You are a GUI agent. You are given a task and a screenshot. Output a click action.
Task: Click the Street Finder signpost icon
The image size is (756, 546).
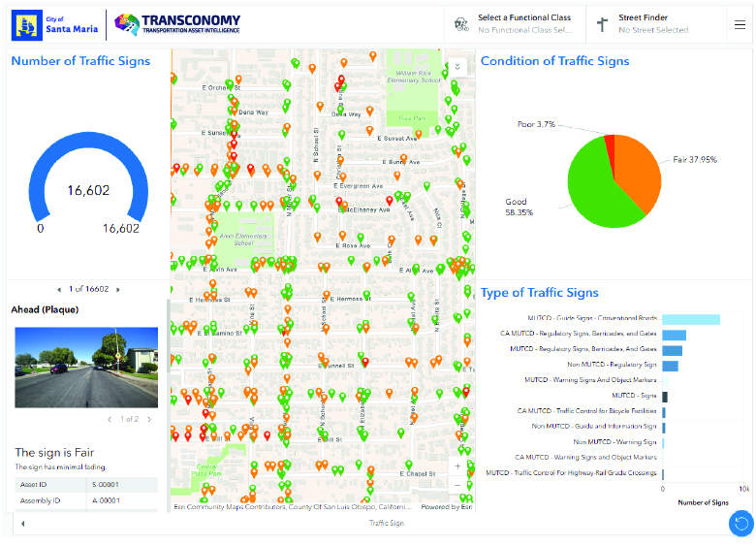coord(602,24)
